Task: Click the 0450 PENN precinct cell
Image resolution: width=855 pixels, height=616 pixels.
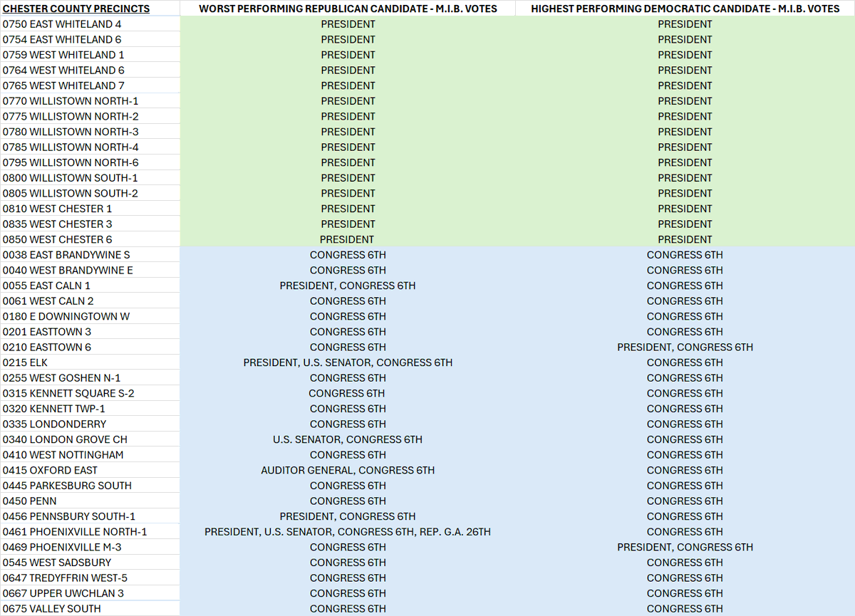Action: click(90, 501)
